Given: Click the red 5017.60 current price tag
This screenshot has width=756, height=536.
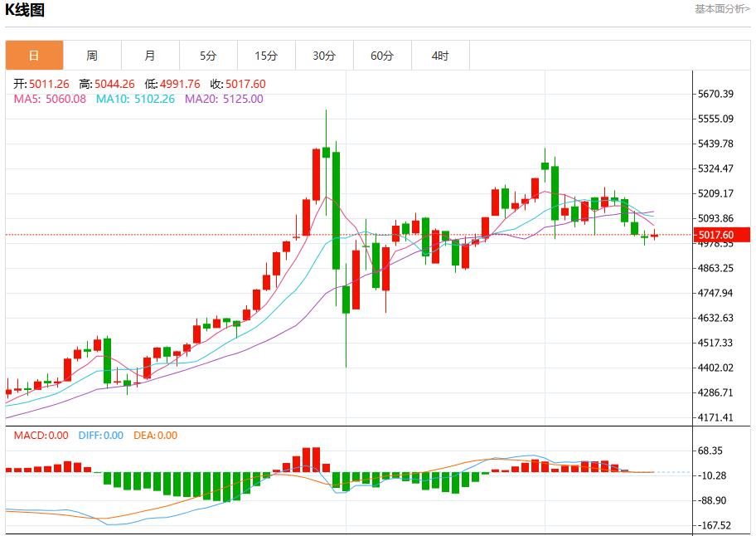Looking at the screenshot, I should pyautogui.click(x=714, y=236).
